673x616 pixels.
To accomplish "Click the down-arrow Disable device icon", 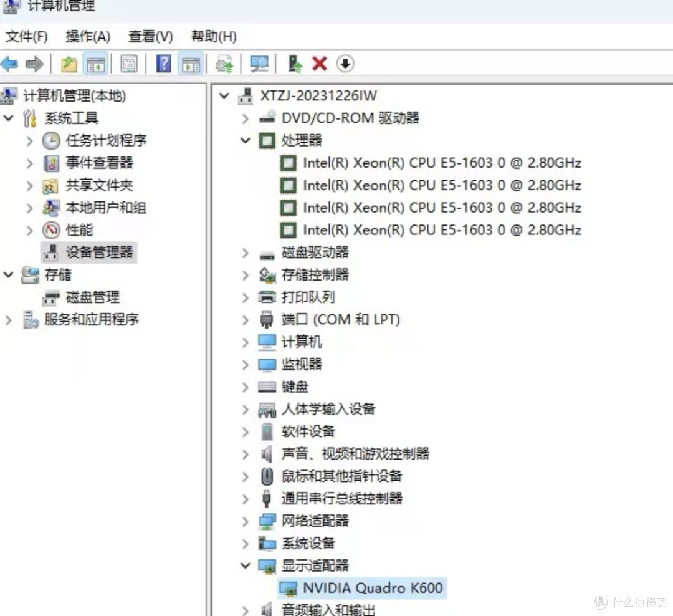I will coord(345,64).
